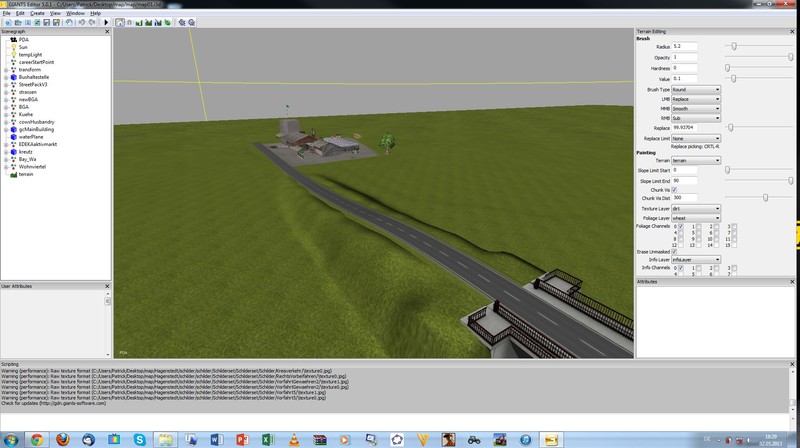The width and height of the screenshot is (800, 448).
Task: Open the Edit menu
Action: coord(20,13)
